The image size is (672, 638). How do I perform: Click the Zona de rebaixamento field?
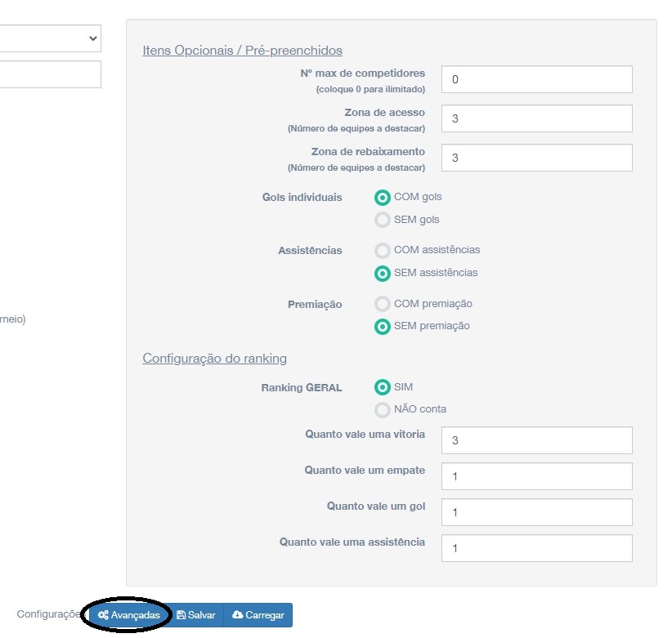point(536,158)
